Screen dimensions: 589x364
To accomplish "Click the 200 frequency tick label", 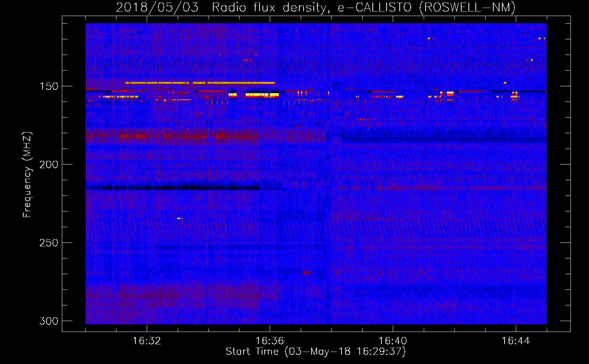I will click(49, 165).
